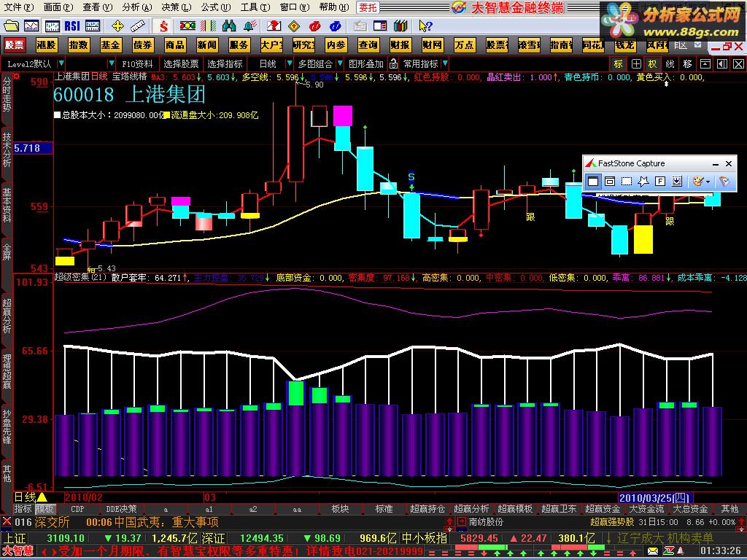This screenshot has width=747, height=560.
Task: Open the 日线 period dropdown arrow
Action: point(289,64)
